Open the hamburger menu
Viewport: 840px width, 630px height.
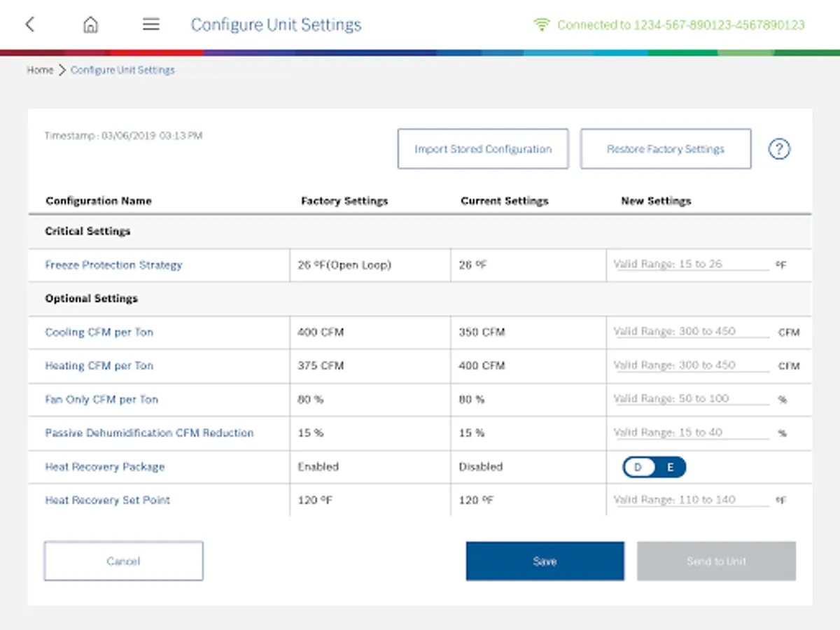[151, 24]
